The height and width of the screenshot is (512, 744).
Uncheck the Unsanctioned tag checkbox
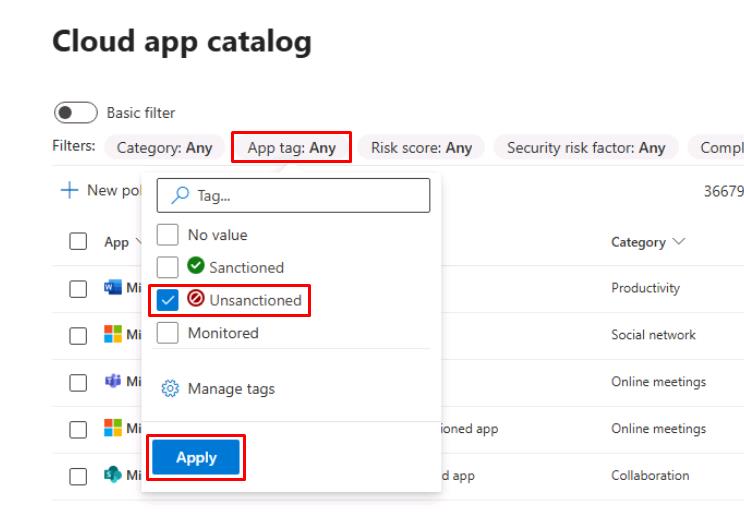168,300
